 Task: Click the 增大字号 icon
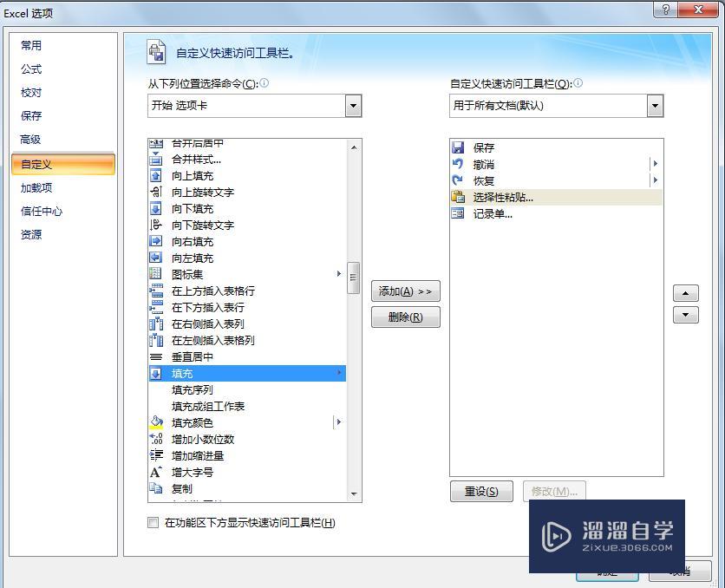point(156,472)
